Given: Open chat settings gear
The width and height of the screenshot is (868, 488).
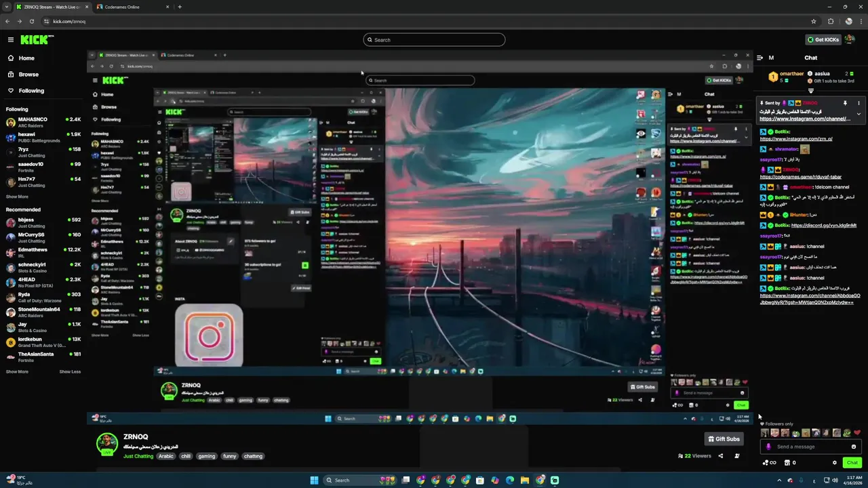Looking at the screenshot, I should point(835,463).
